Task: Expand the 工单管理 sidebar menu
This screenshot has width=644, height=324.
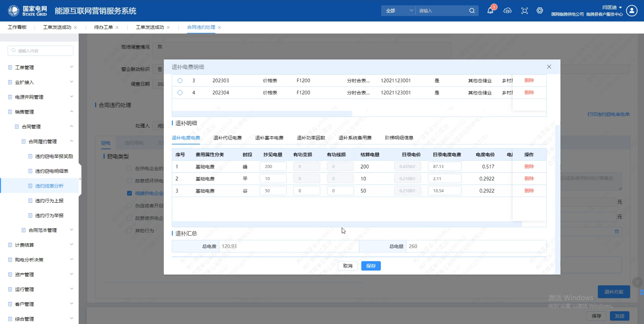Action: pyautogui.click(x=40, y=67)
